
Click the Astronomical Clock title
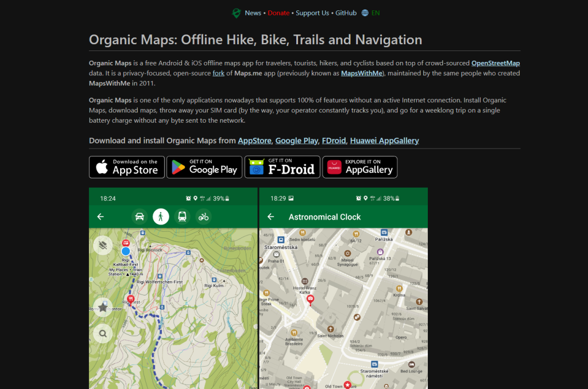pyautogui.click(x=325, y=217)
